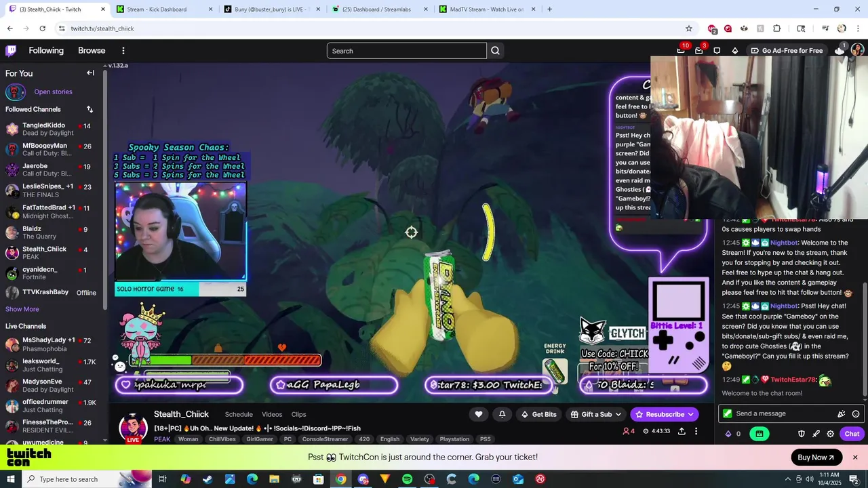Viewport: 868px width, 488px height.
Task: Show more followed channels
Action: [22, 309]
